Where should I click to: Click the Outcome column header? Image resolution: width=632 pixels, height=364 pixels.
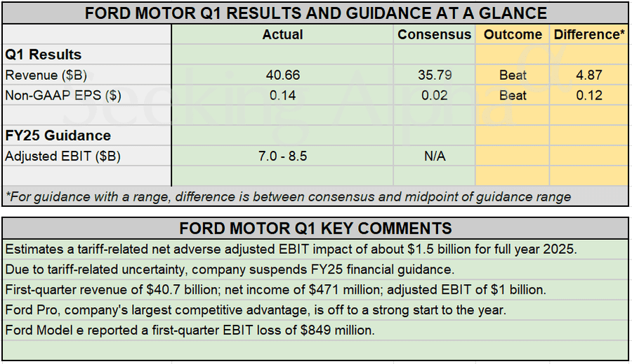click(x=513, y=34)
